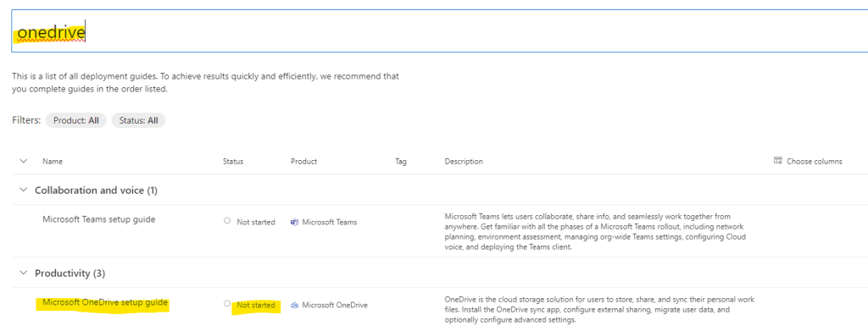Open the Product: All filter
This screenshot has width=868, height=326.
76,120
